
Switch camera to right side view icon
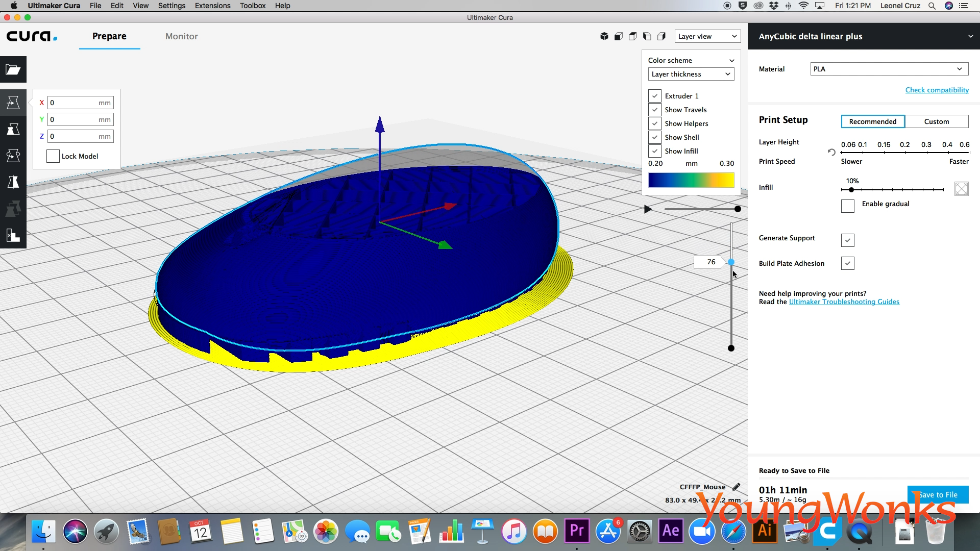[661, 36]
